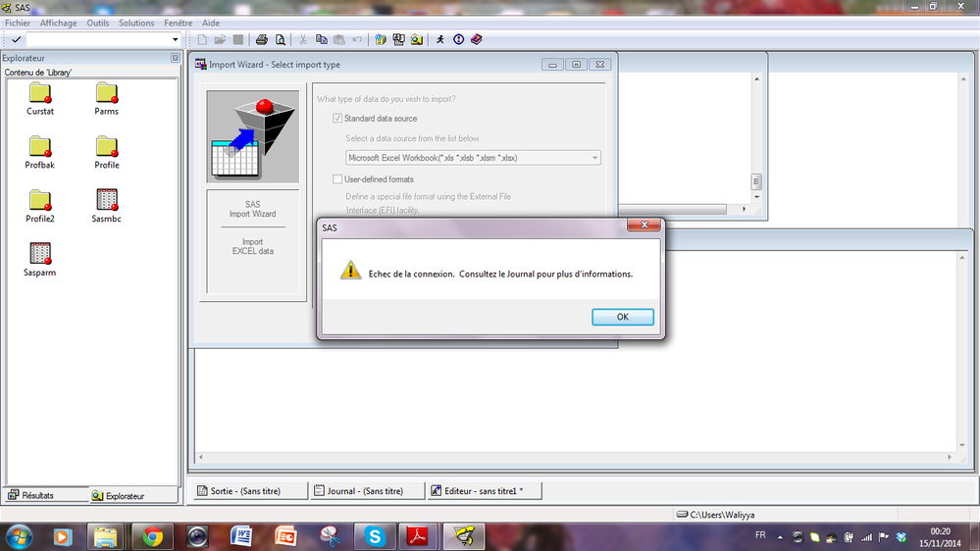Maximize the Import Wizard window
Screen dimensions: 980x551
[x=576, y=65]
